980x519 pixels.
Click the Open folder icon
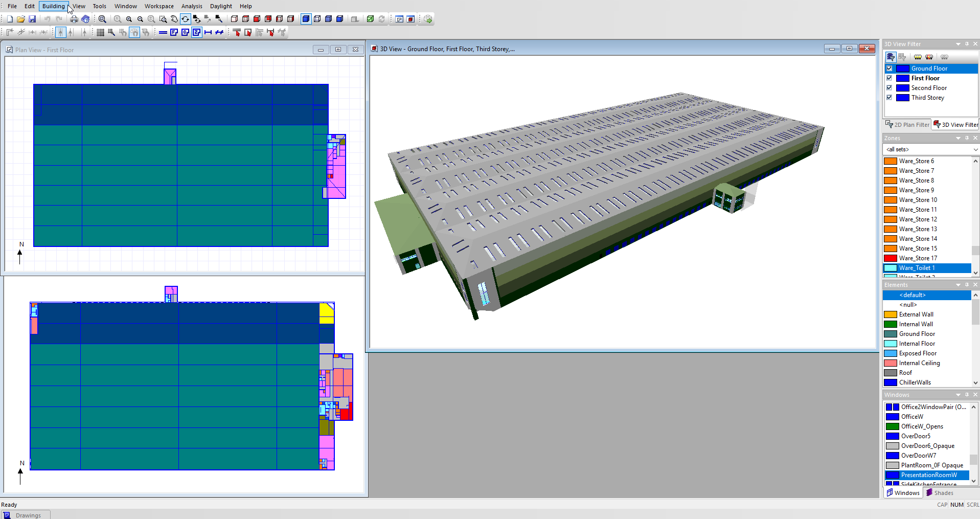[x=21, y=19]
